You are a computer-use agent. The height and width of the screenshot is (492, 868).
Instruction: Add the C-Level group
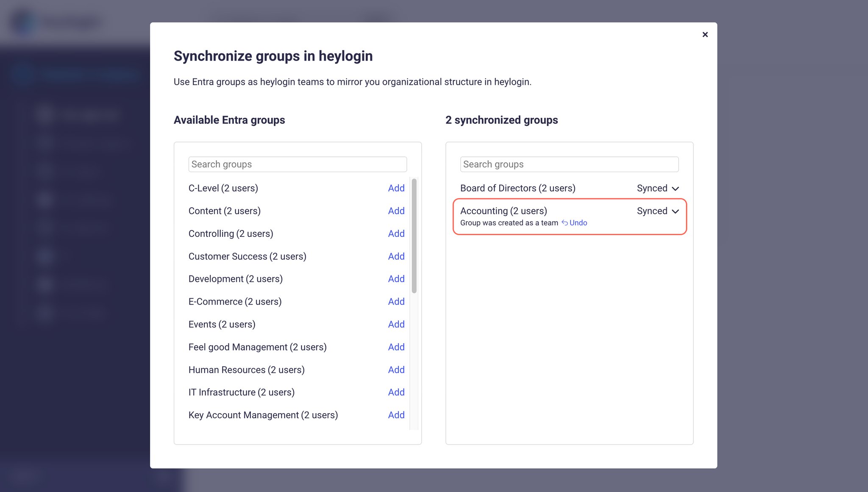[396, 188]
